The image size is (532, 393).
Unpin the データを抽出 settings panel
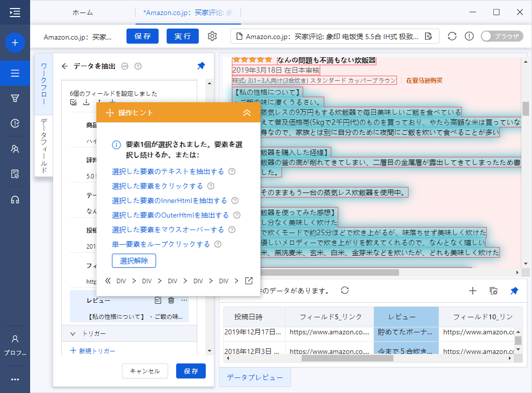point(201,66)
